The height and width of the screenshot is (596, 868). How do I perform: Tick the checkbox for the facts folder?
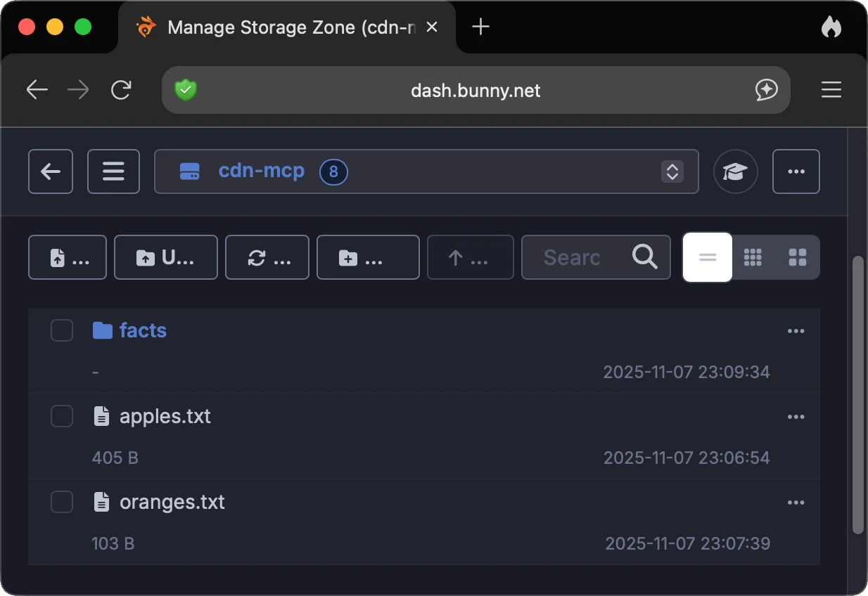(62, 330)
